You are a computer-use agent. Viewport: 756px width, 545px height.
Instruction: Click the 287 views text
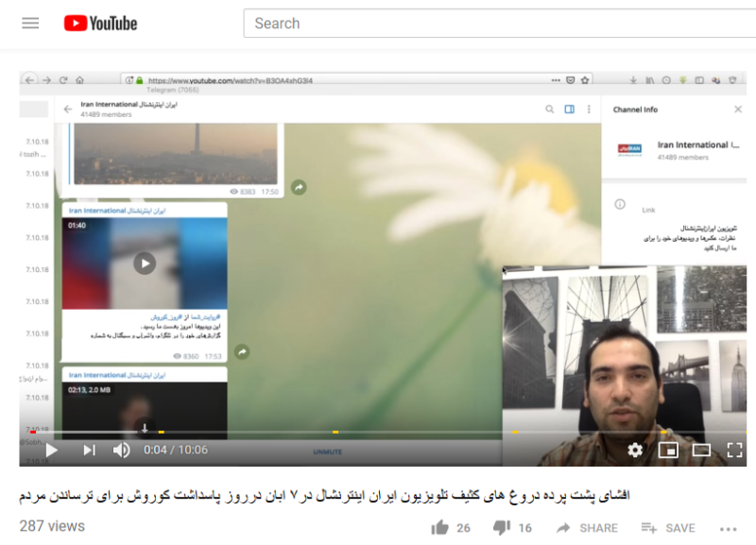click(52, 526)
